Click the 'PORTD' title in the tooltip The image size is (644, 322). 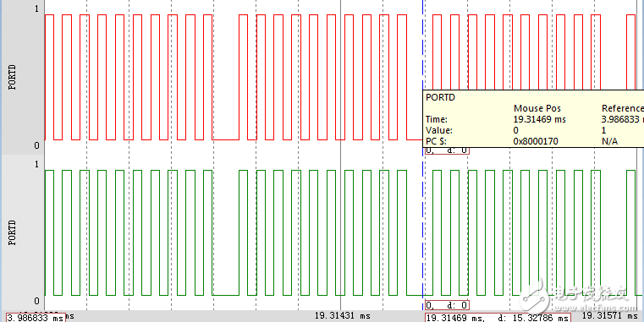(440, 97)
